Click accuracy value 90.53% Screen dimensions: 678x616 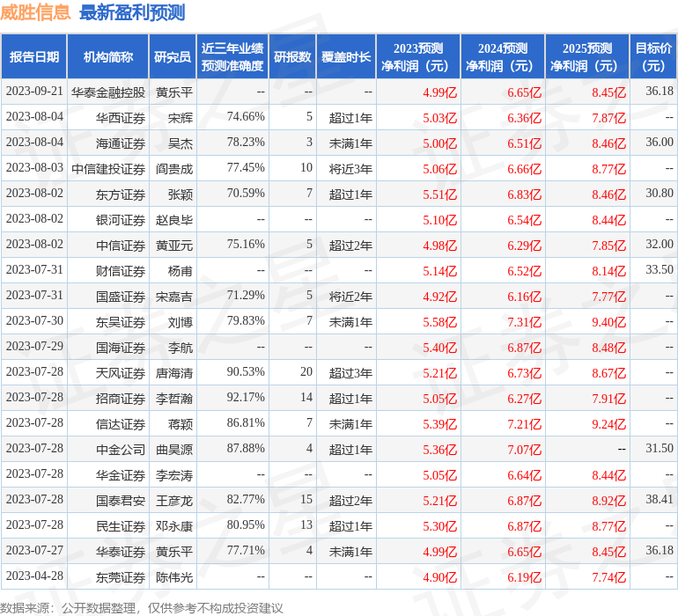coord(246,371)
